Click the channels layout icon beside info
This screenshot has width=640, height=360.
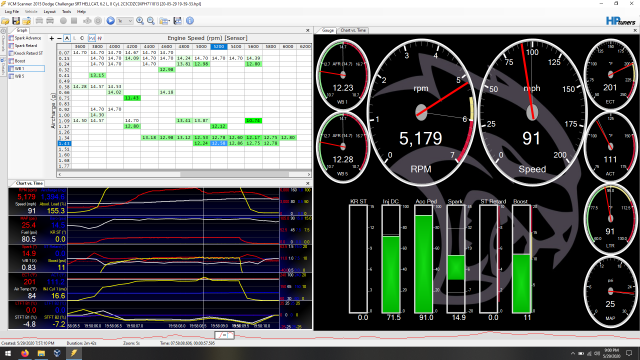point(178,21)
